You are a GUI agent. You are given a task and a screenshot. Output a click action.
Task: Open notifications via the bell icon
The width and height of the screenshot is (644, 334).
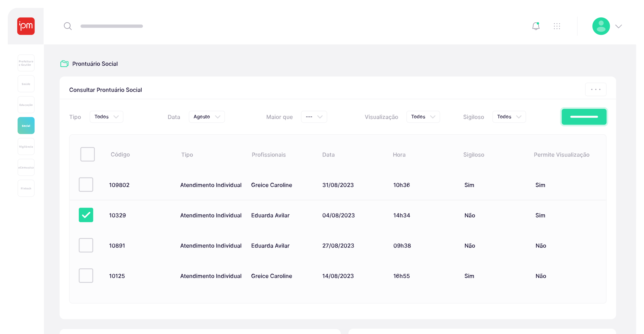click(x=536, y=26)
